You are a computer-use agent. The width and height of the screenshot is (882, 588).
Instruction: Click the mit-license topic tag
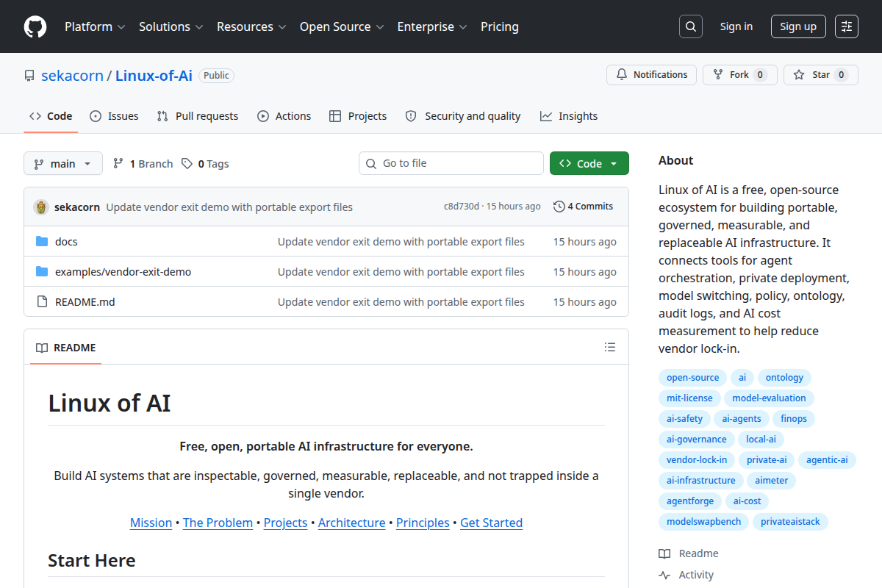click(x=689, y=398)
